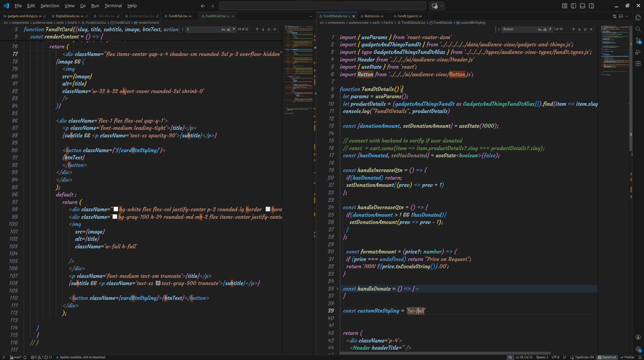Switch to the Button.tsx tab
The image size is (644, 360).
point(373,16)
